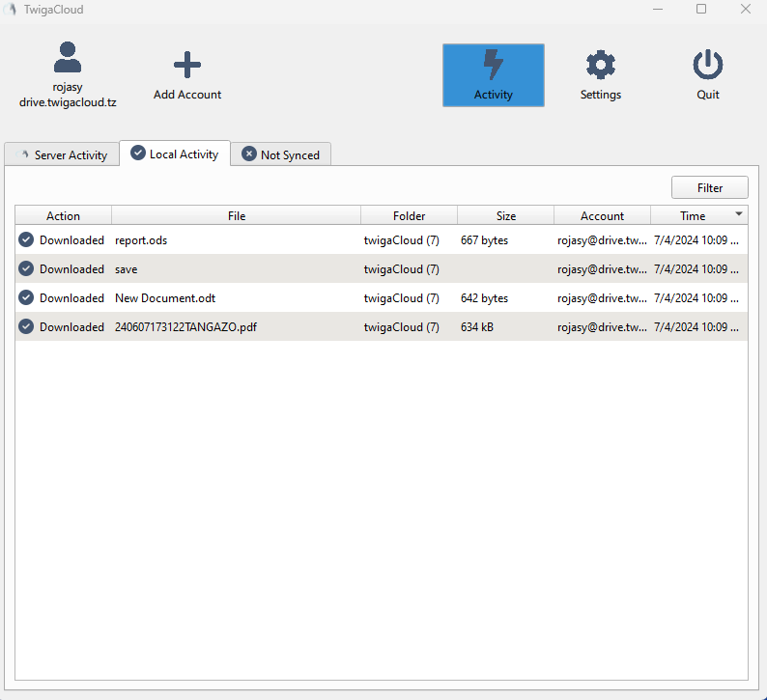Click the sort arrow in Time column
This screenshot has height=700, width=767.
pyautogui.click(x=739, y=213)
